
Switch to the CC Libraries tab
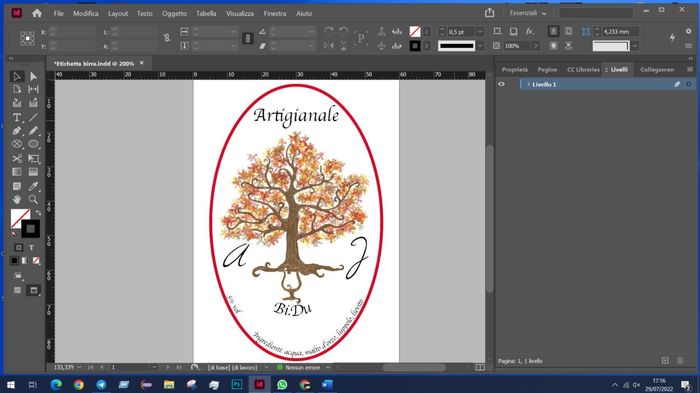(x=583, y=70)
